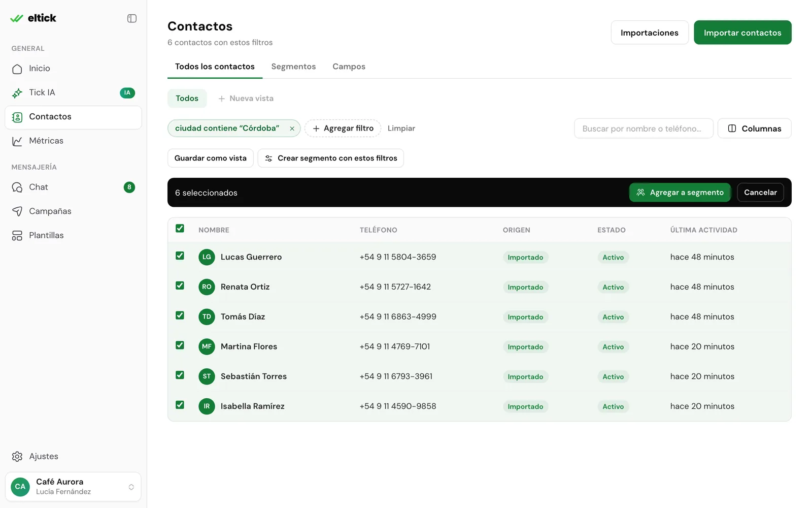Open the Agregar filtro dropdown
Screen dimensions: 812x508
click(x=343, y=129)
